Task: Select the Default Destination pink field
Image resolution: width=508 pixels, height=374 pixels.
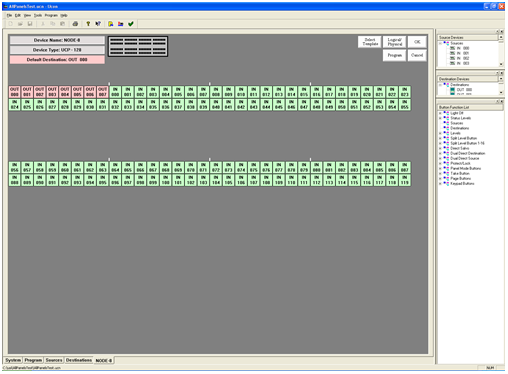Action: pyautogui.click(x=57, y=60)
